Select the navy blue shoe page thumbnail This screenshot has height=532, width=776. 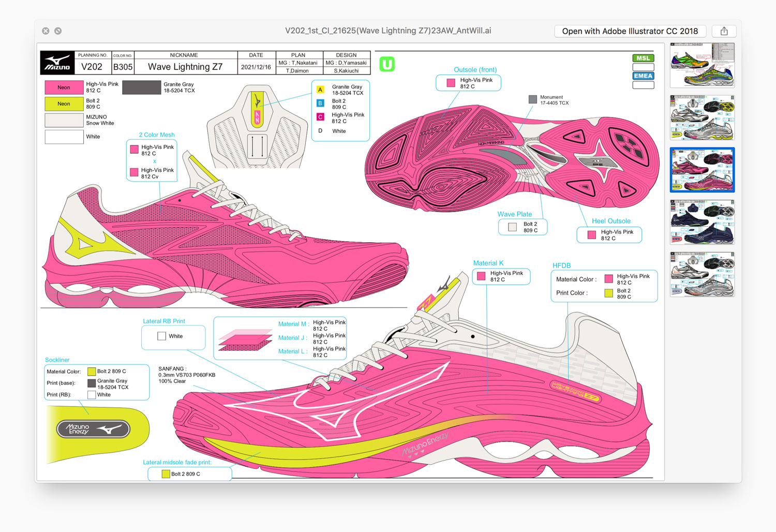click(x=702, y=223)
